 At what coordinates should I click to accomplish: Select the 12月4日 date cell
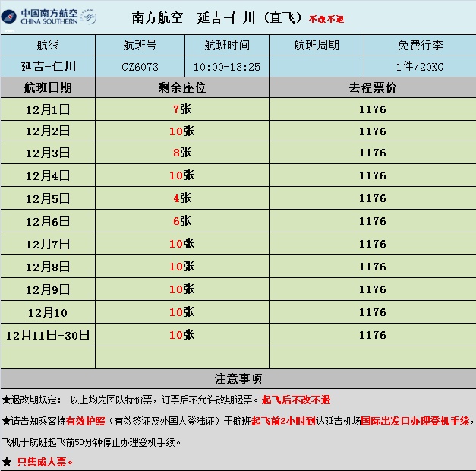[x=48, y=175]
